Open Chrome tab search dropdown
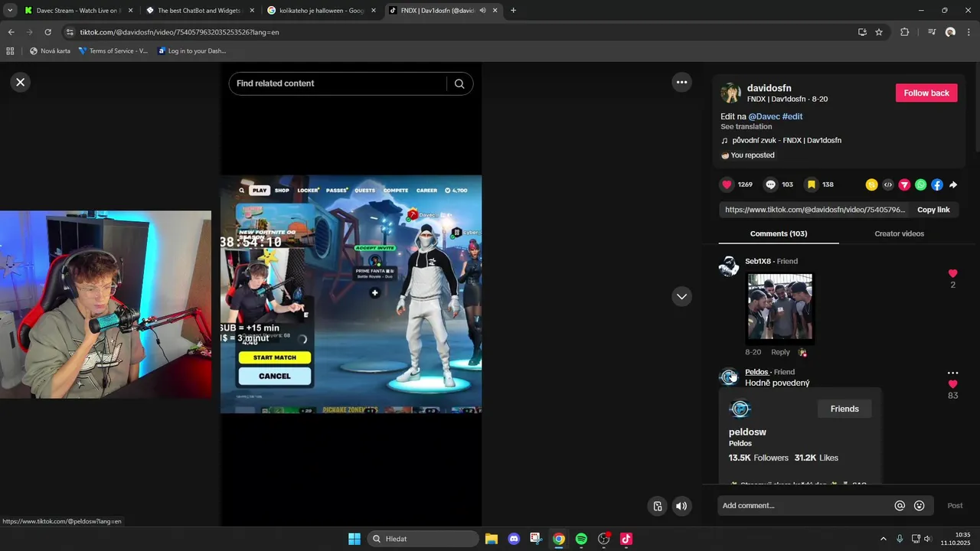This screenshot has height=551, width=980. coord(10,11)
